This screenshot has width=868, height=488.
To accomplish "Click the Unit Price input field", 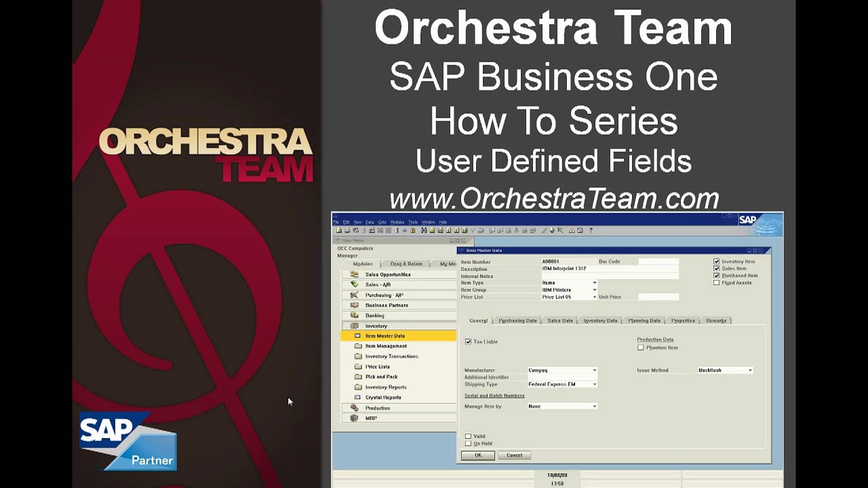I will point(658,297).
